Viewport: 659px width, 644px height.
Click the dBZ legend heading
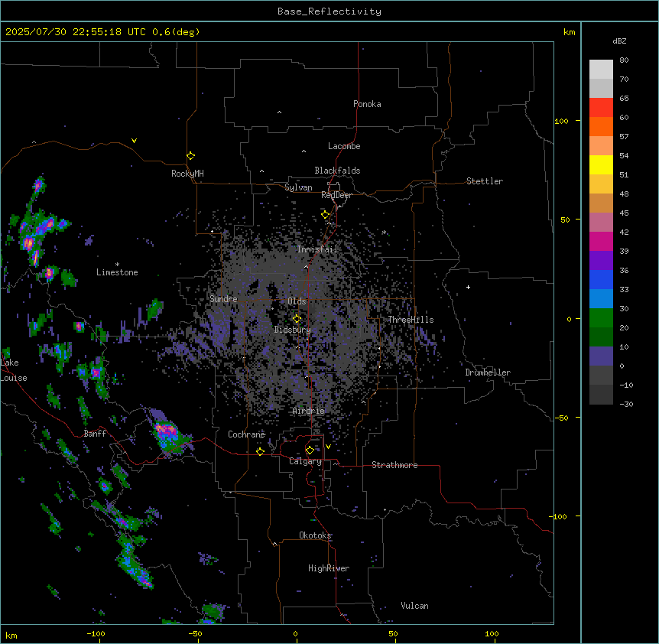tap(619, 41)
